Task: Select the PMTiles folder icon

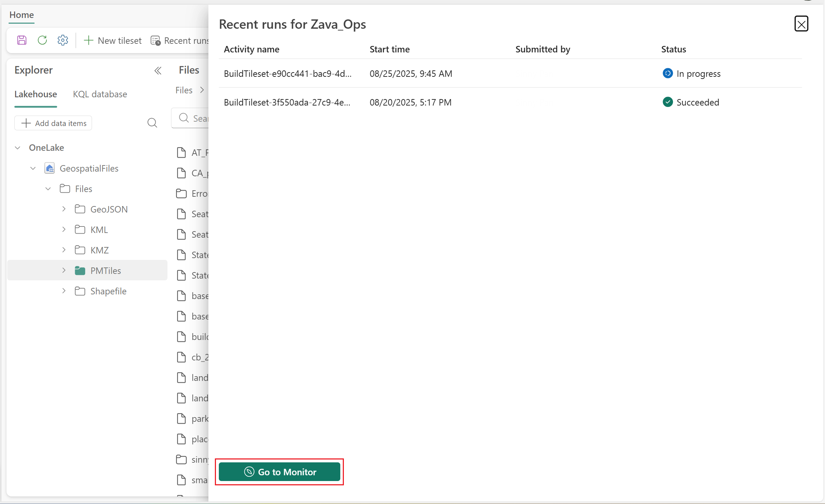Action: click(80, 271)
